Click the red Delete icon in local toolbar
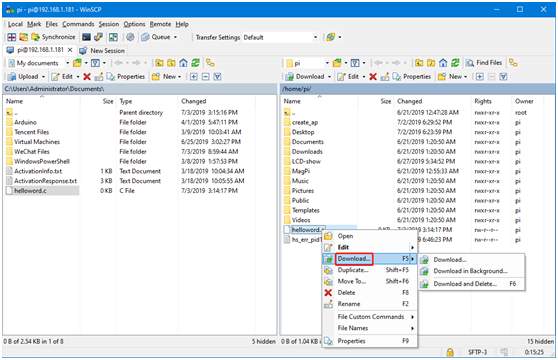558x360 pixels. (x=87, y=76)
